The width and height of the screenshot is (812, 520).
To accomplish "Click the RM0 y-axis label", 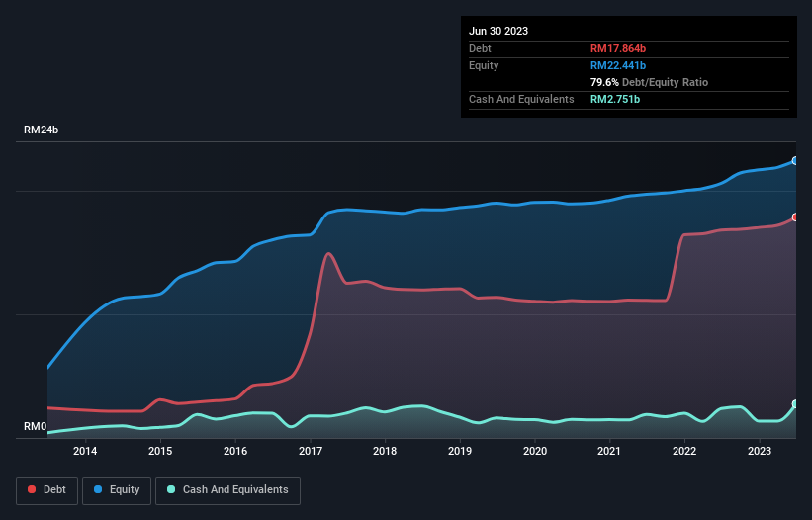I will point(35,426).
